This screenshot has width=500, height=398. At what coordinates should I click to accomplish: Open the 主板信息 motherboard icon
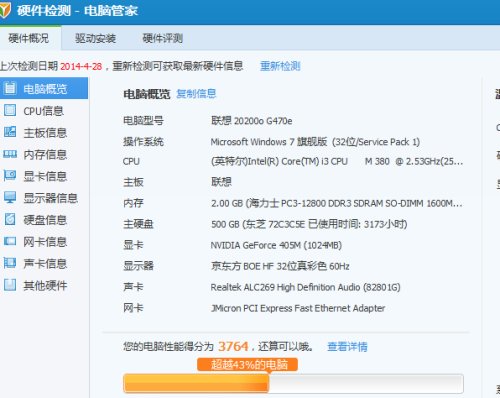(10, 132)
